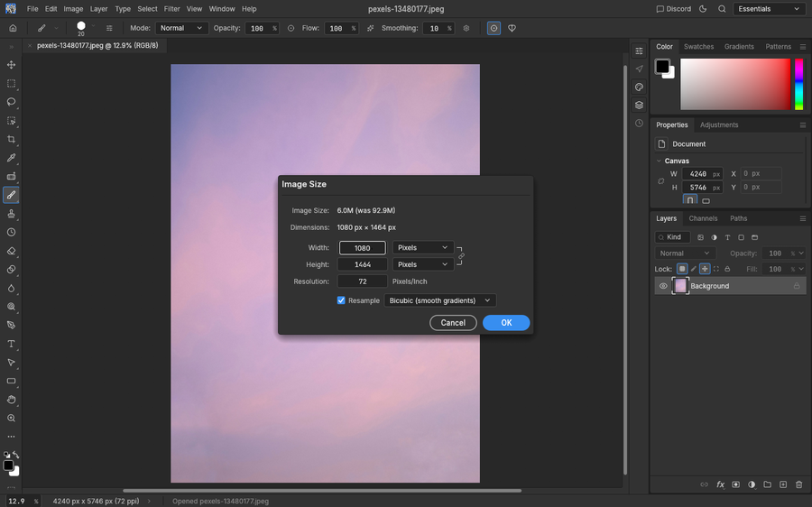Open the Layers panel icon in side strip
Viewport: 812px width, 507px height.
click(x=640, y=106)
